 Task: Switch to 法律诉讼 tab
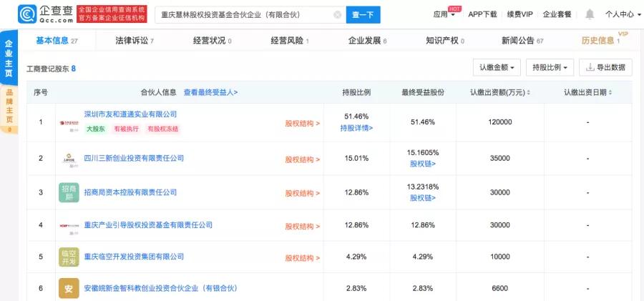tap(135, 41)
